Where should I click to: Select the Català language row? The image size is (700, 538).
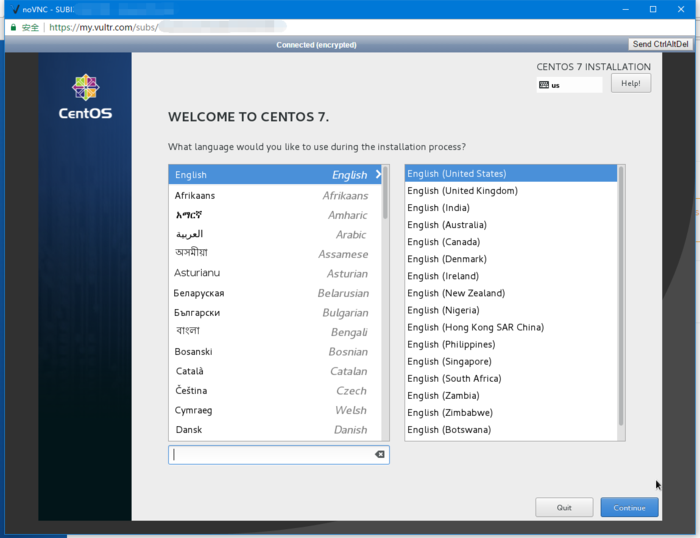click(275, 371)
